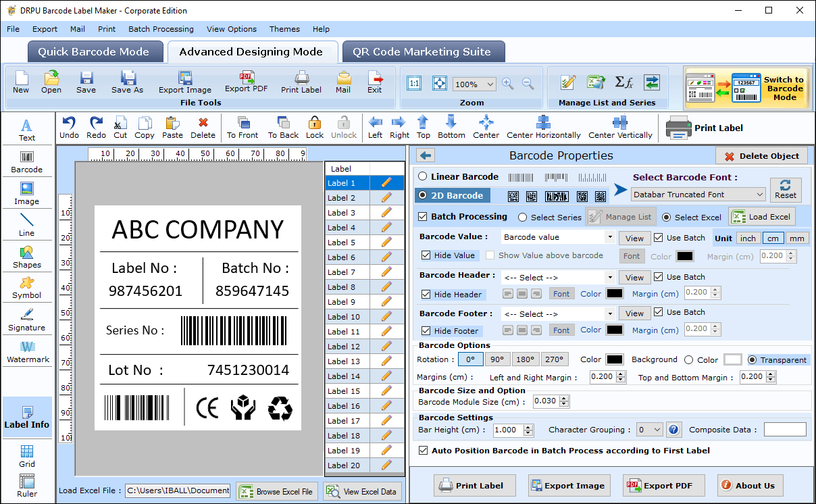Select the Signature tool in sidebar
Image resolution: width=816 pixels, height=504 pixels.
[27, 320]
